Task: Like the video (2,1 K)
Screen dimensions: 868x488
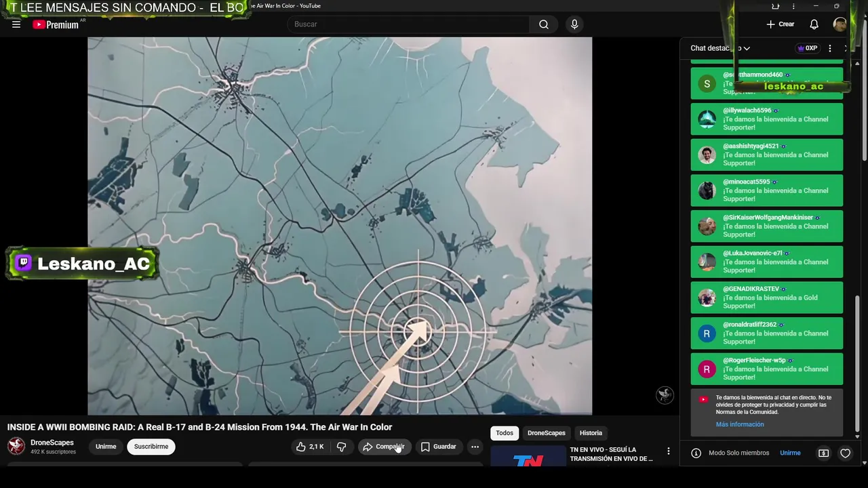Action: point(309,447)
